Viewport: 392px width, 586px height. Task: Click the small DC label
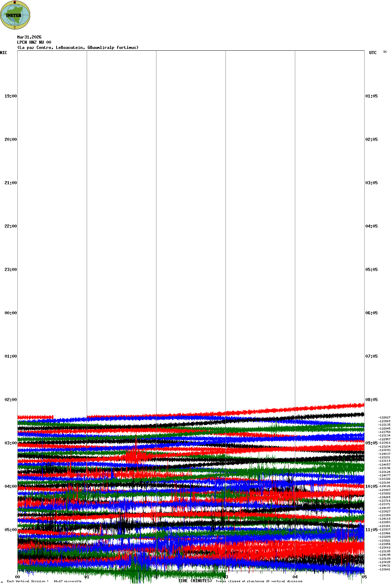(385, 52)
